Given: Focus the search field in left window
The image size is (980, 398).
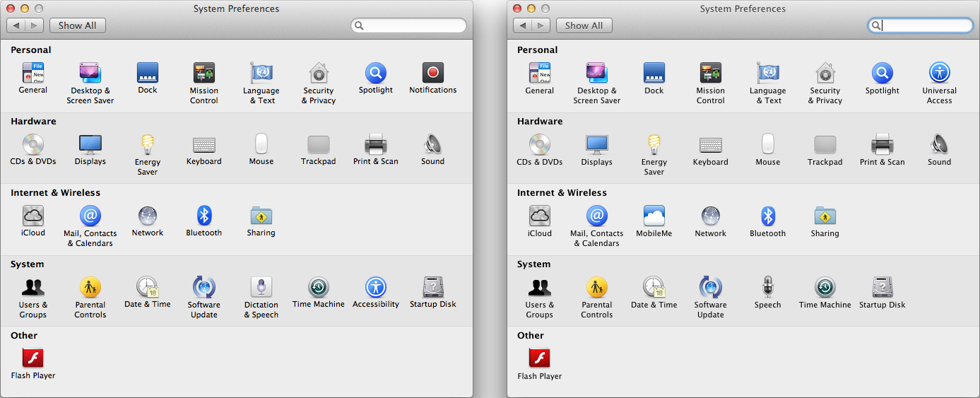Looking at the screenshot, I should tap(408, 25).
